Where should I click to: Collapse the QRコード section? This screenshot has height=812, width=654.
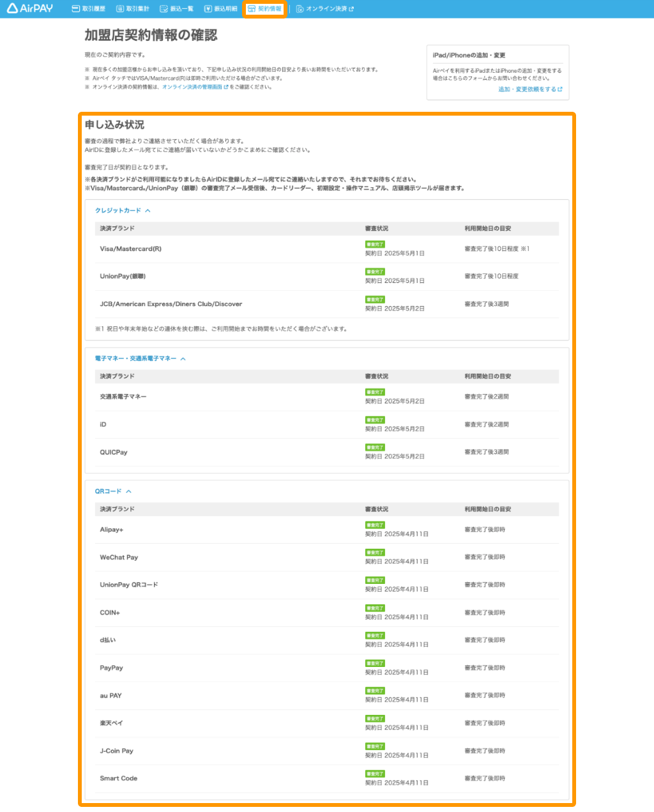point(128,491)
